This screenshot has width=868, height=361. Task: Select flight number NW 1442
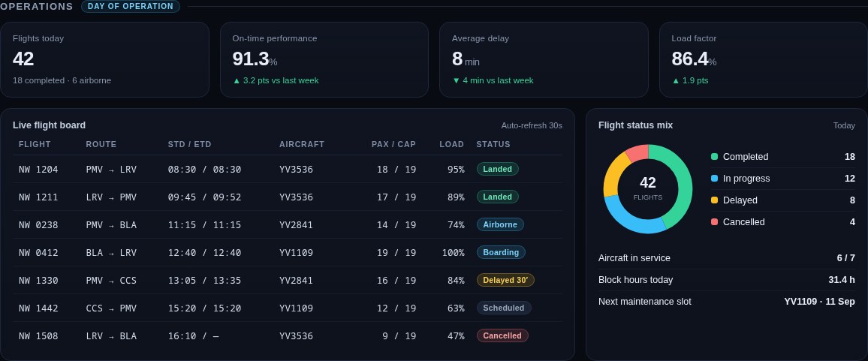[38, 308]
